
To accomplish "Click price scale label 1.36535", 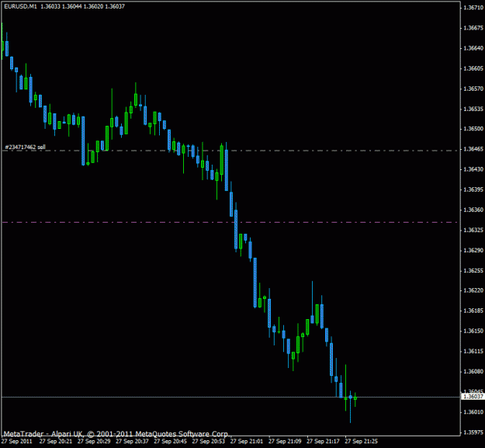I will click(473, 109).
